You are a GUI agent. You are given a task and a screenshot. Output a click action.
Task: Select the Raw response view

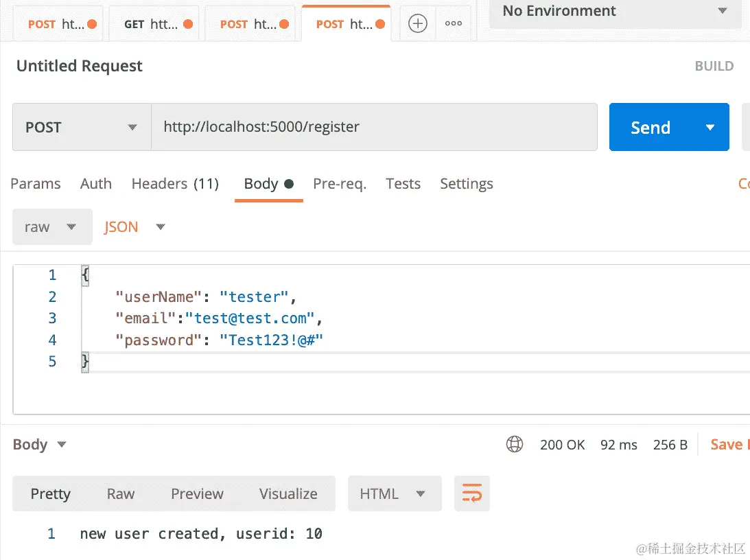coord(121,493)
